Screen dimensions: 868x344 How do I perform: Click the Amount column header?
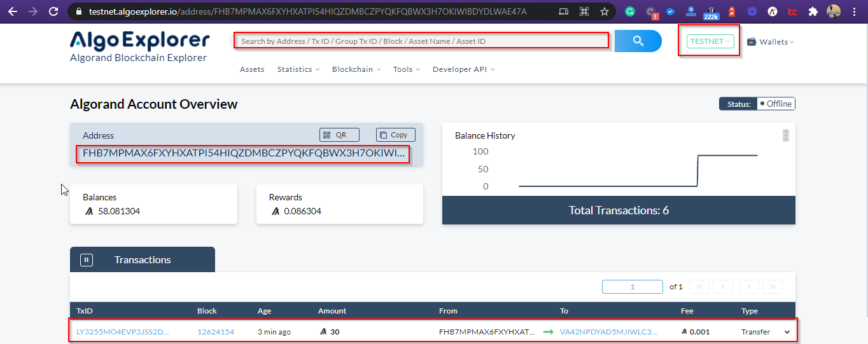tap(332, 311)
